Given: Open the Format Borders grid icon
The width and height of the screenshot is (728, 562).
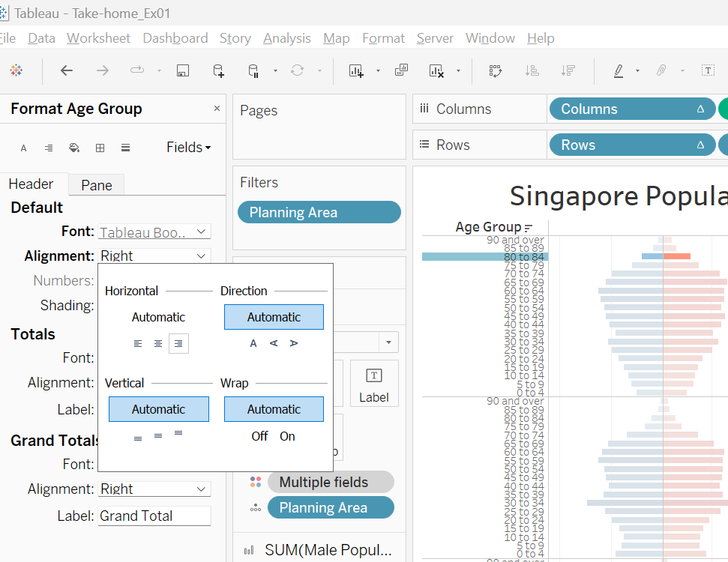Looking at the screenshot, I should pyautogui.click(x=100, y=148).
